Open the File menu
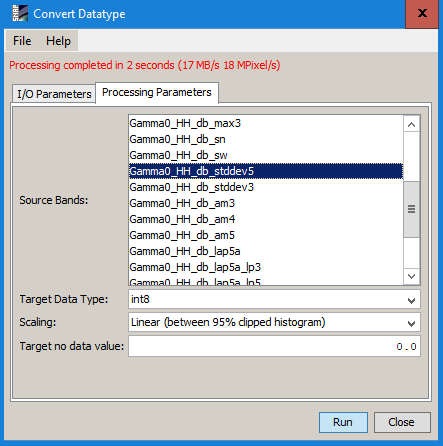Viewport: 443px width, 446px height. [x=22, y=41]
